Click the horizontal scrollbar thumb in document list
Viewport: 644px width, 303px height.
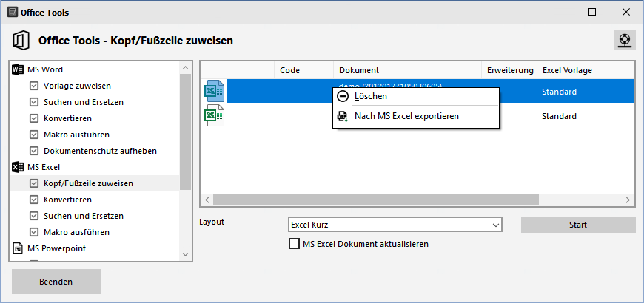pos(376,200)
